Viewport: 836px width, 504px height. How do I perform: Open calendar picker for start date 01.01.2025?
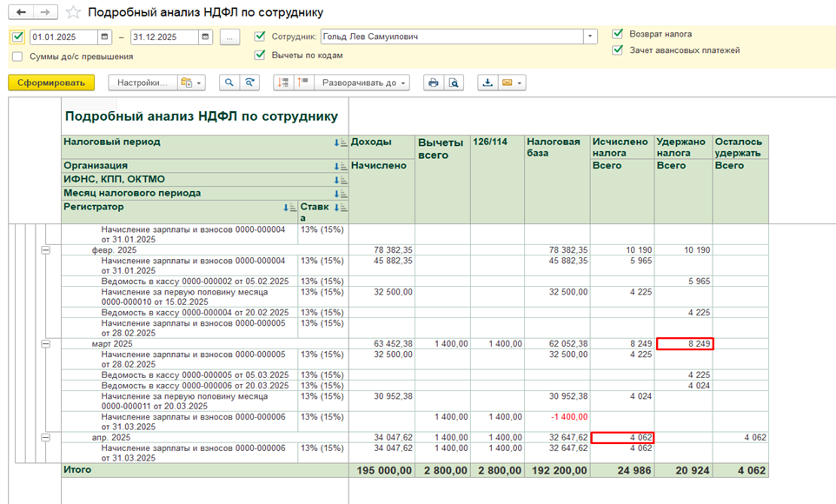[105, 36]
